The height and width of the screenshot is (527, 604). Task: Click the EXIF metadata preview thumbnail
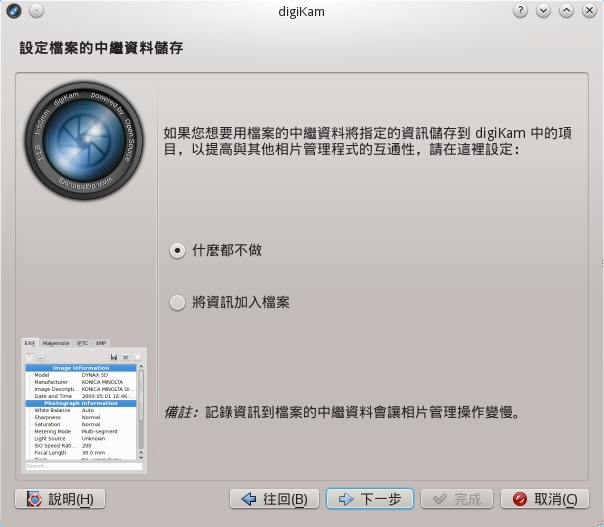[84, 406]
